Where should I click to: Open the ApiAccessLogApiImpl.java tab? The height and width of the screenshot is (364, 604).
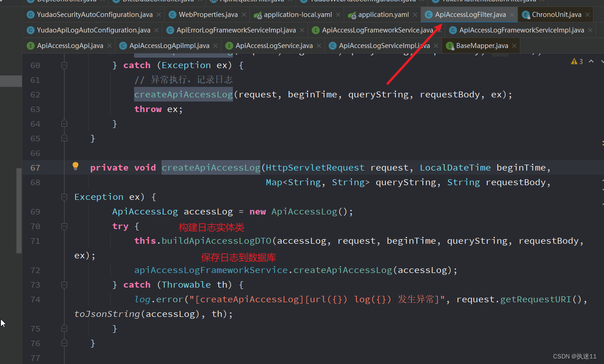(x=169, y=46)
